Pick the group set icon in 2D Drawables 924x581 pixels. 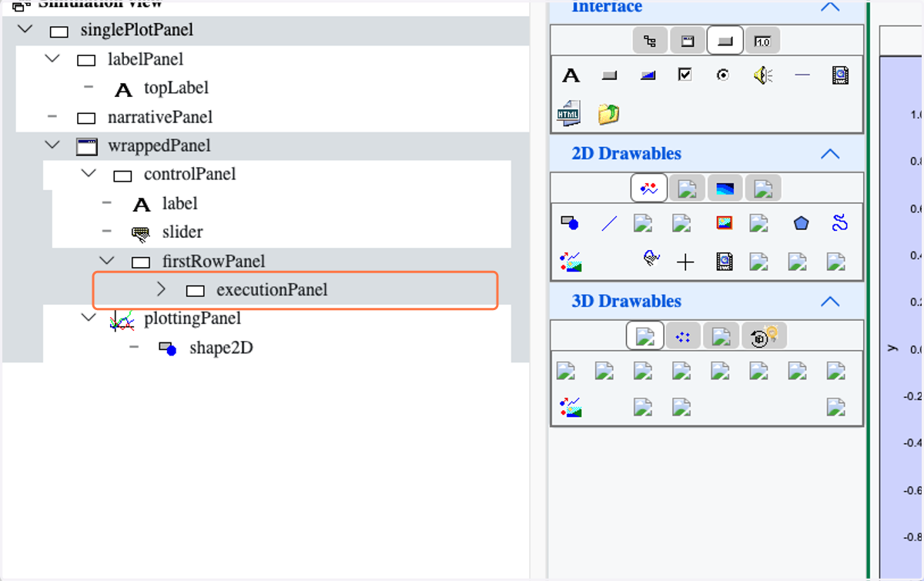[x=571, y=262]
